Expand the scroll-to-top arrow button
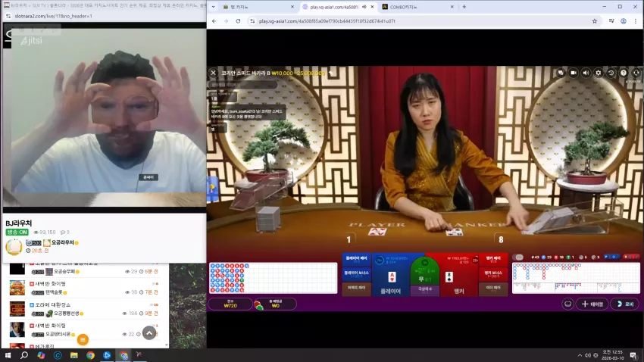This screenshot has width=644, height=362. 149,333
